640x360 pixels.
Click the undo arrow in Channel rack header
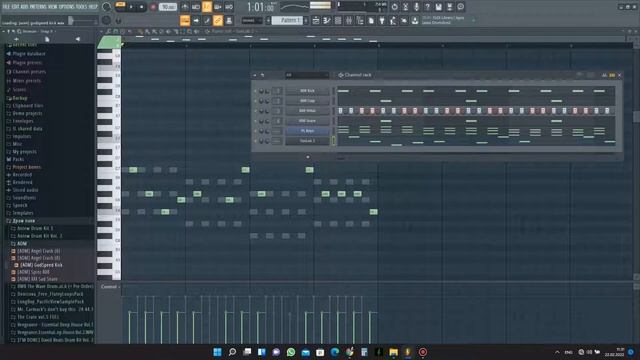tap(262, 75)
